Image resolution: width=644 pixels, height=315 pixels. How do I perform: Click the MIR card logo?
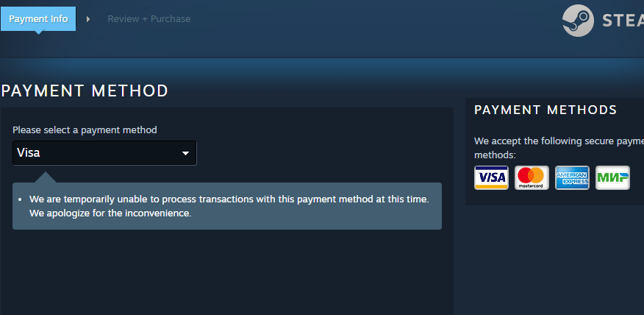coord(612,177)
